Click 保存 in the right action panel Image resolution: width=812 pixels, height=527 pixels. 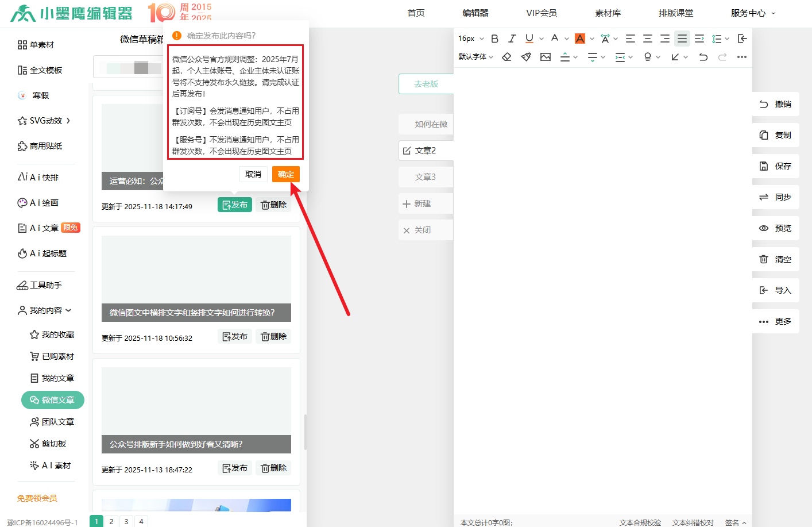(x=776, y=166)
